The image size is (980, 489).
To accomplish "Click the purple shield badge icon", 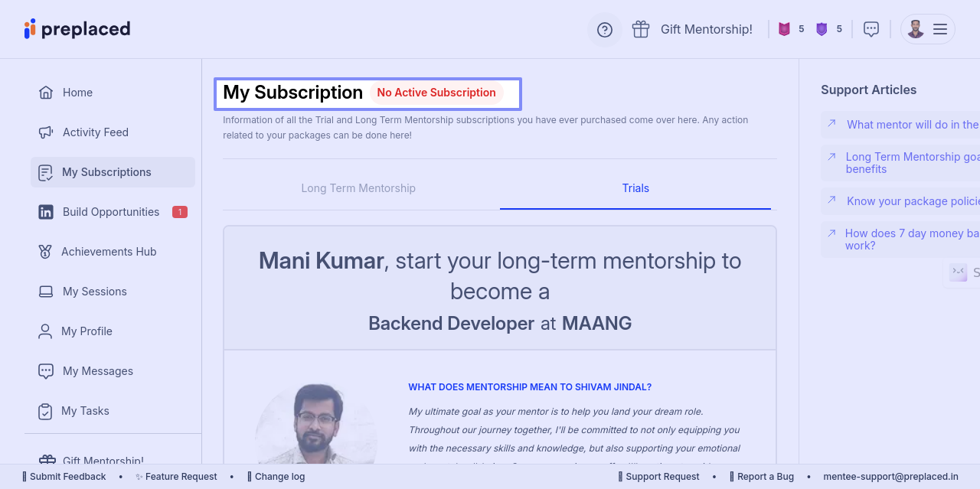I will (822, 29).
